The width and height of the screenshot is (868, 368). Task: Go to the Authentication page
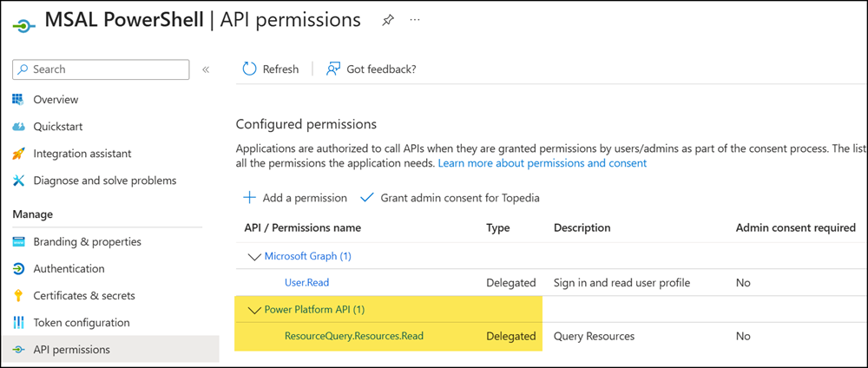(69, 269)
